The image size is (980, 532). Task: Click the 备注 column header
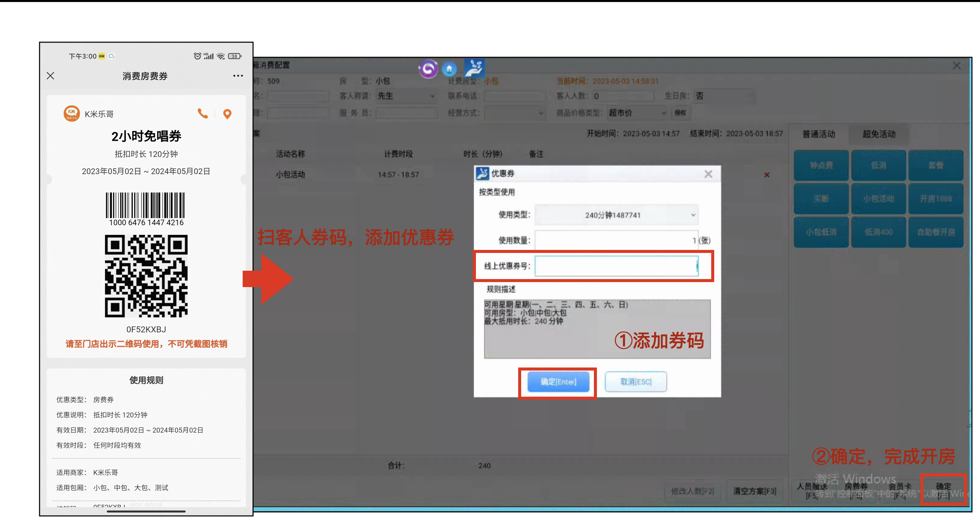536,154
